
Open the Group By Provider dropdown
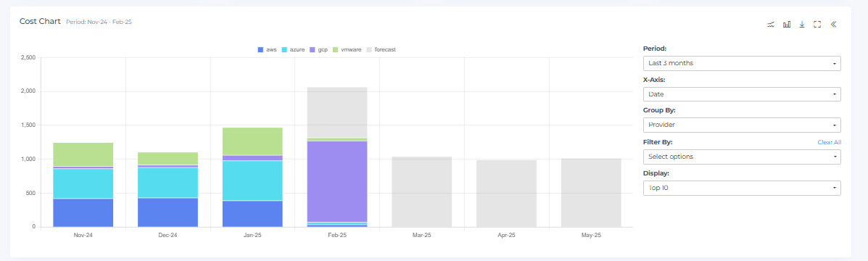tap(742, 125)
